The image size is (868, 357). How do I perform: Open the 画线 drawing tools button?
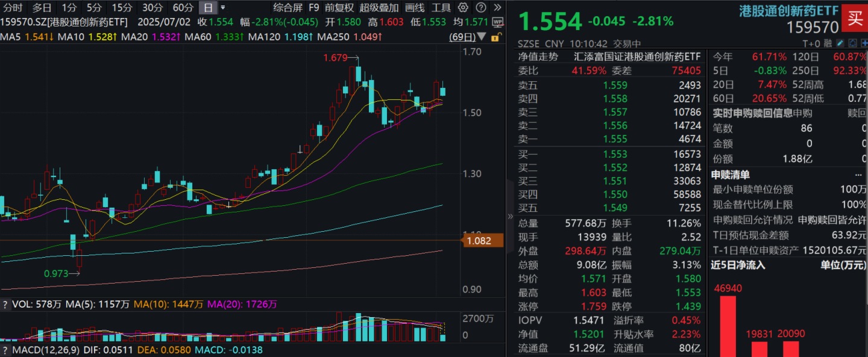tap(415, 8)
